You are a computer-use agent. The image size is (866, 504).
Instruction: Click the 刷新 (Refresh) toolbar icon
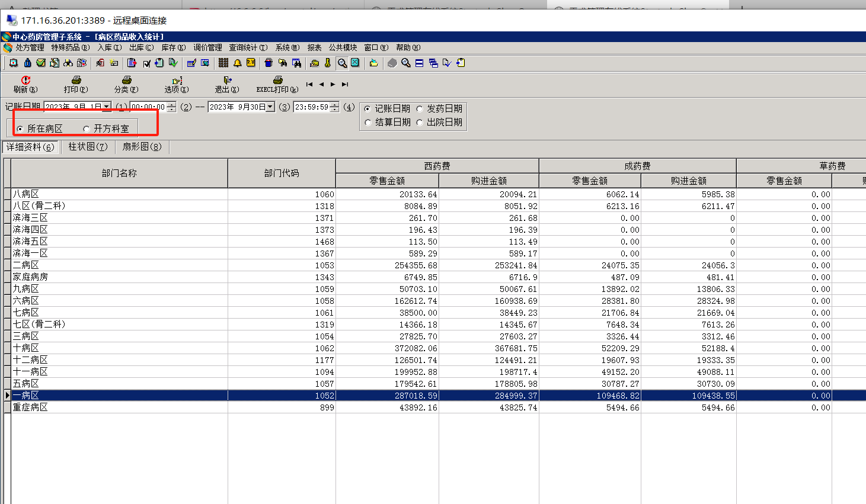[x=25, y=81]
